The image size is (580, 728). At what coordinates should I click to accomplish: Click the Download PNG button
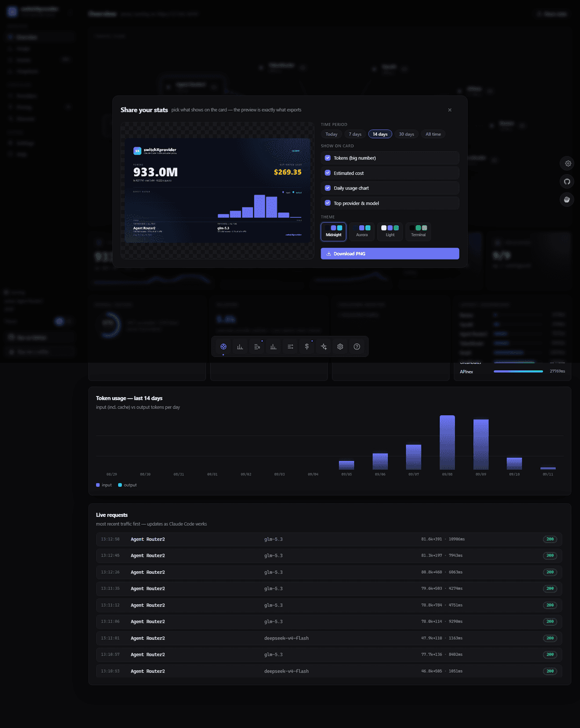click(390, 254)
